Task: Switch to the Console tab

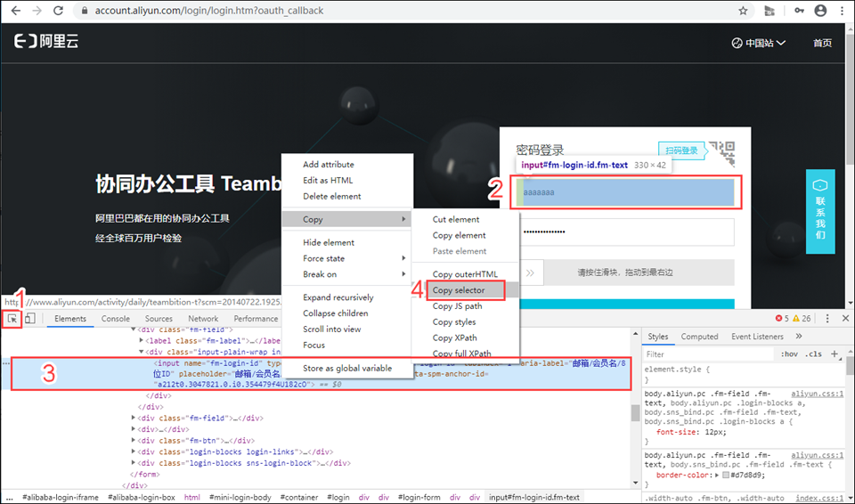Action: tap(115, 319)
